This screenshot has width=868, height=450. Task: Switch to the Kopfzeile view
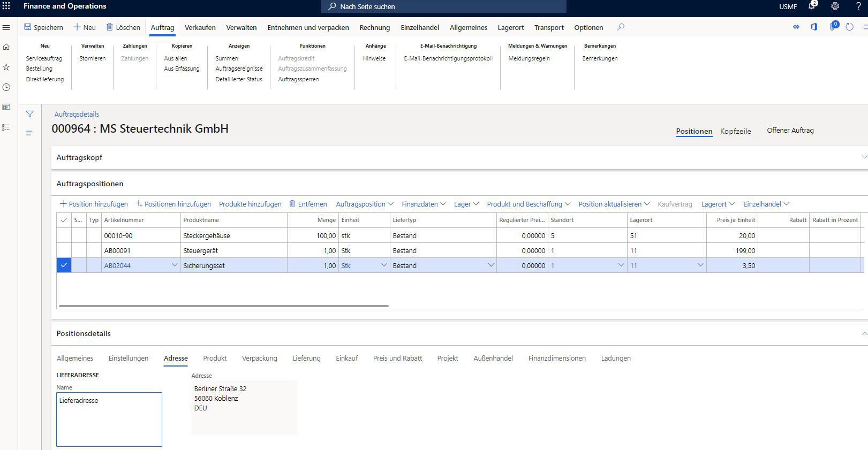click(735, 131)
